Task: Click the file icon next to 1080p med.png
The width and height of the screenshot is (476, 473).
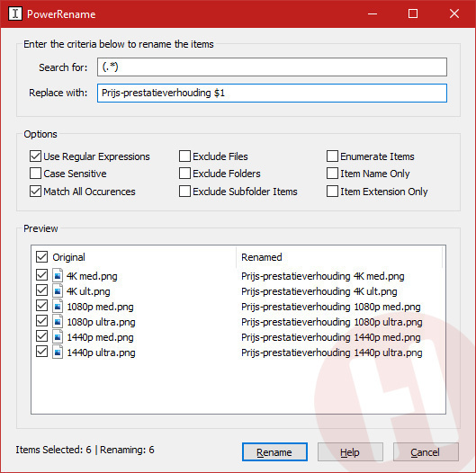Action: click(x=58, y=306)
